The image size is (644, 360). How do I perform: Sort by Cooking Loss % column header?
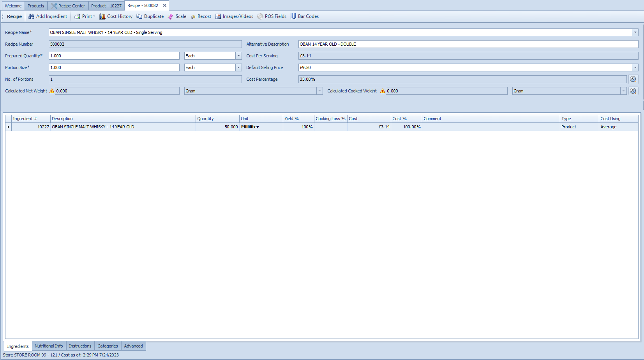click(331, 119)
